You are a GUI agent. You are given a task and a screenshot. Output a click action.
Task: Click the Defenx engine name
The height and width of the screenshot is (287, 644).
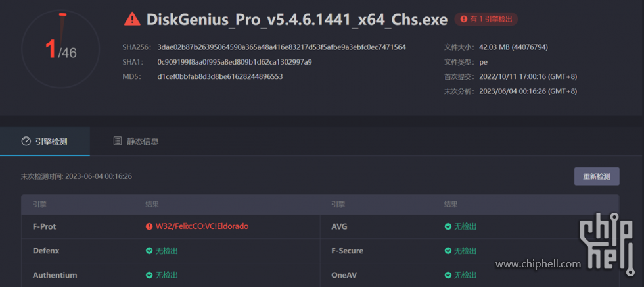click(46, 251)
